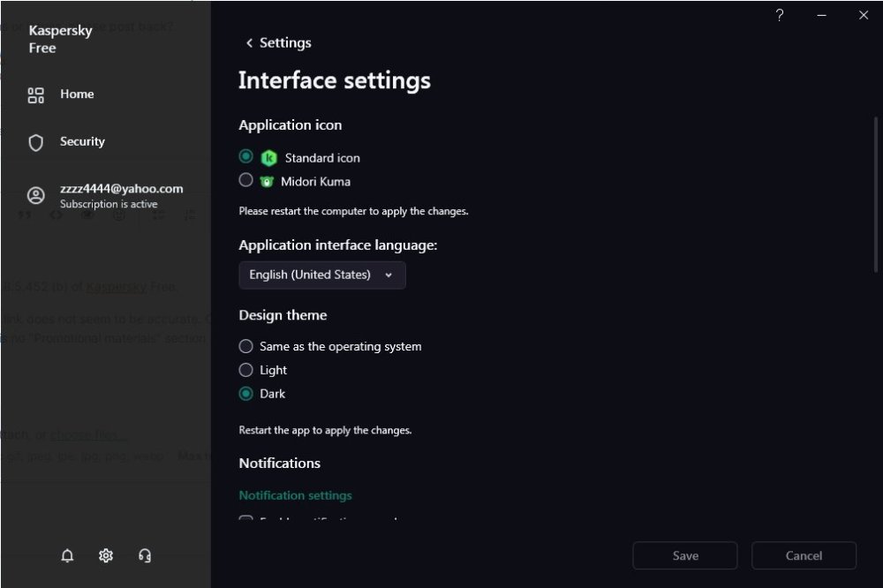Click the Notifications section heading

(x=279, y=463)
